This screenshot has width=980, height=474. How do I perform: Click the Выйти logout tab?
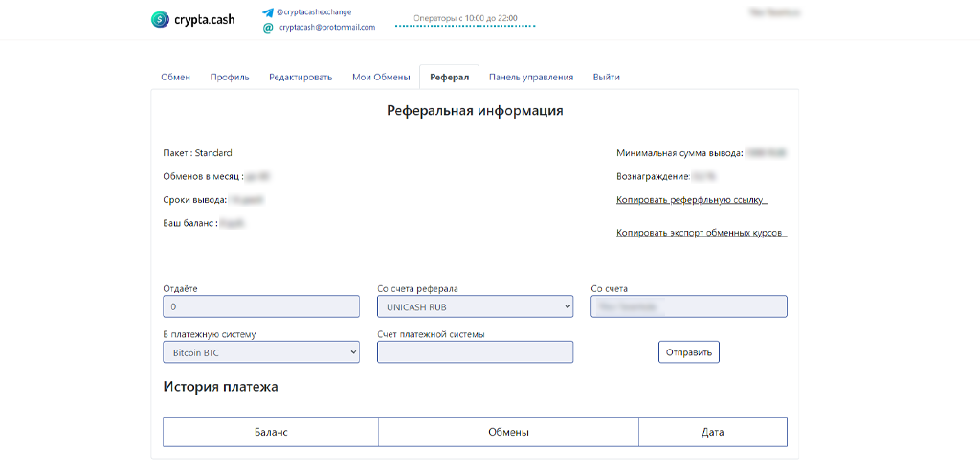pos(606,78)
